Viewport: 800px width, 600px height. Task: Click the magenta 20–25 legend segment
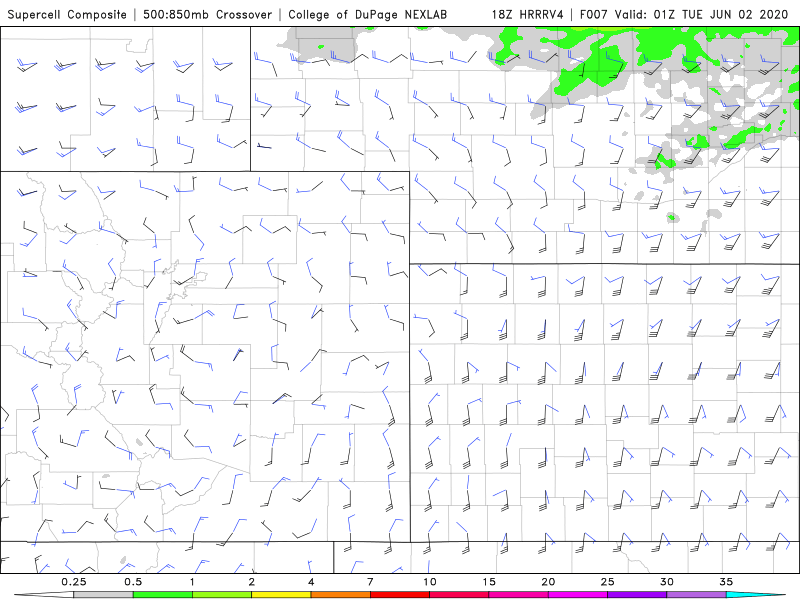[x=578, y=595]
